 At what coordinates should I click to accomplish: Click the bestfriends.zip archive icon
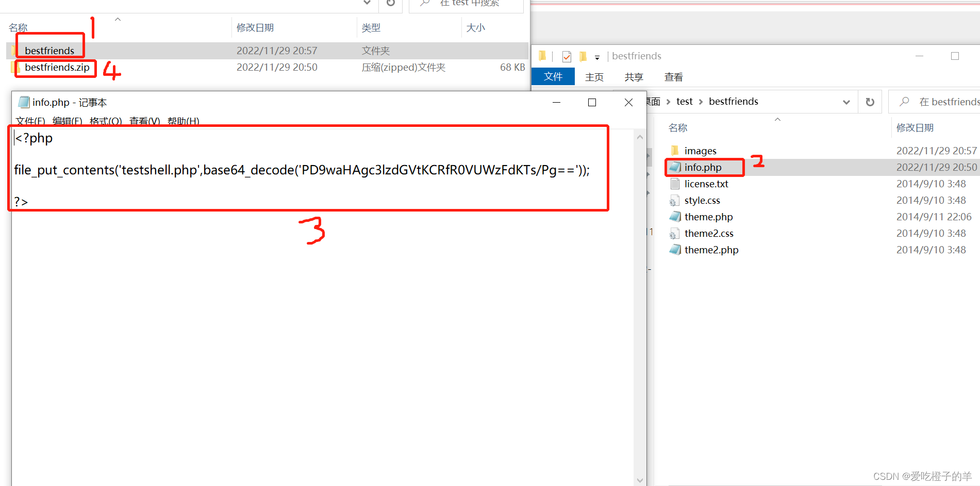(x=15, y=68)
